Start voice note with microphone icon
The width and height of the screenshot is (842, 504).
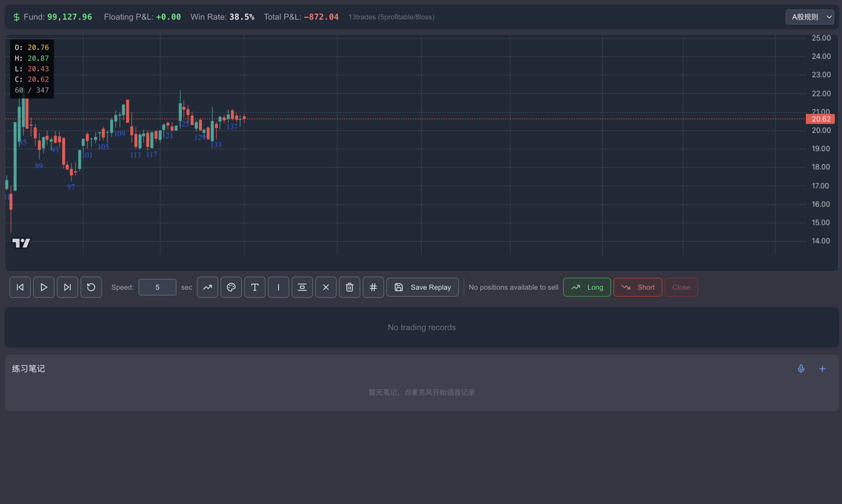tap(801, 369)
